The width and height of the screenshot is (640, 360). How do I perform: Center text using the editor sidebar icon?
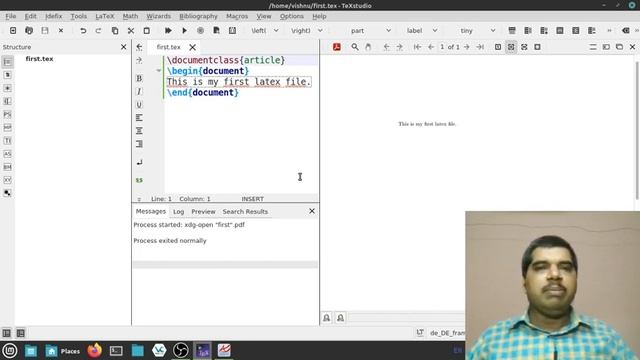point(139,131)
